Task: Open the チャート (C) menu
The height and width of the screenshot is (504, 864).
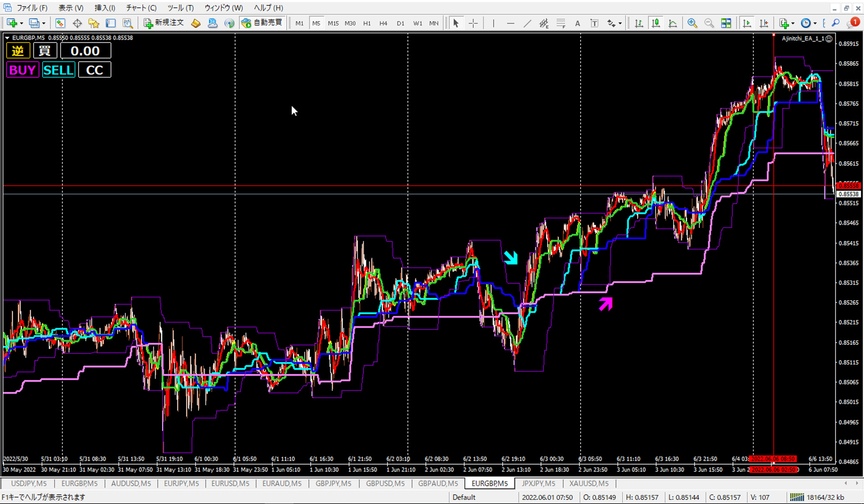Action: pyautogui.click(x=141, y=8)
